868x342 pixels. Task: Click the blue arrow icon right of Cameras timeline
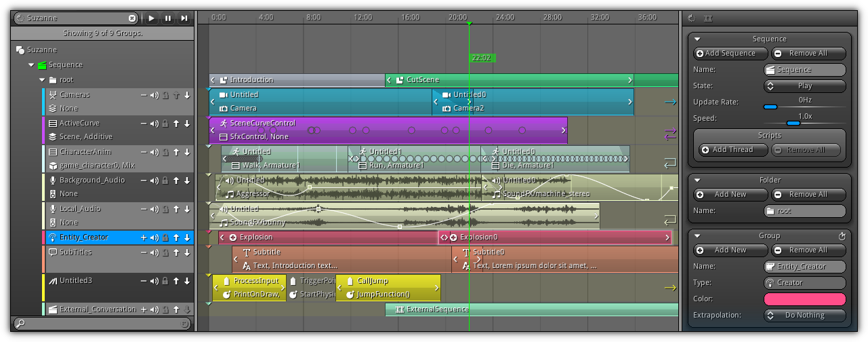(x=670, y=102)
